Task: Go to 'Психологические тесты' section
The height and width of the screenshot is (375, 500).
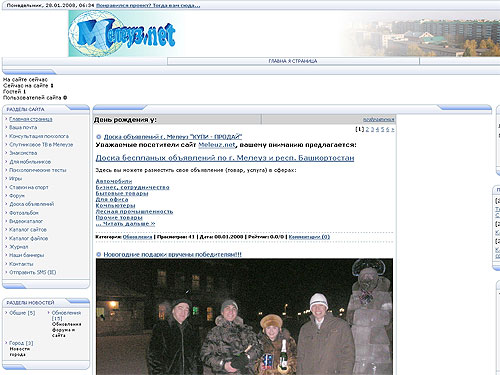Action: tap(38, 170)
